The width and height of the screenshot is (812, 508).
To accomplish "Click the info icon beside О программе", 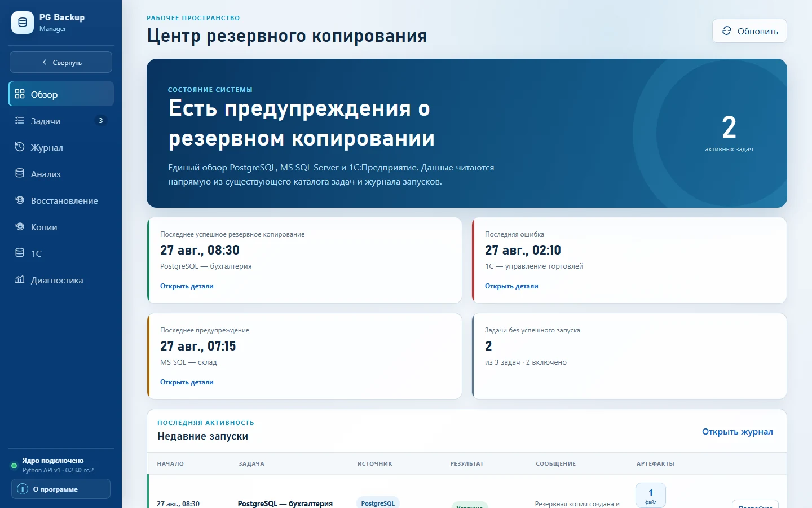I will (x=23, y=489).
